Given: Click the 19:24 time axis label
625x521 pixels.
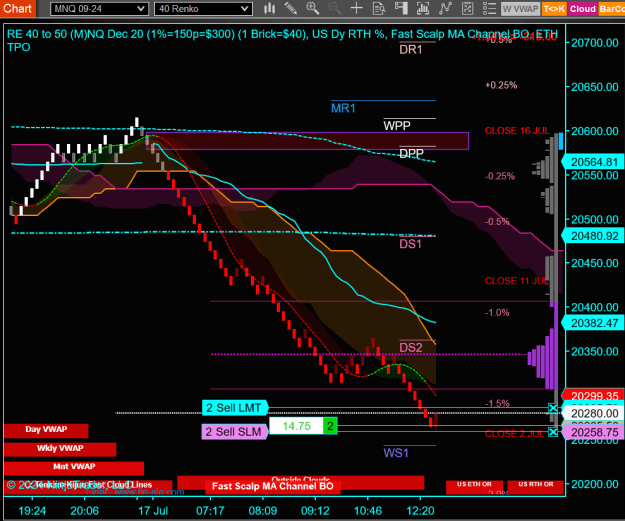Looking at the screenshot, I should point(32,511).
